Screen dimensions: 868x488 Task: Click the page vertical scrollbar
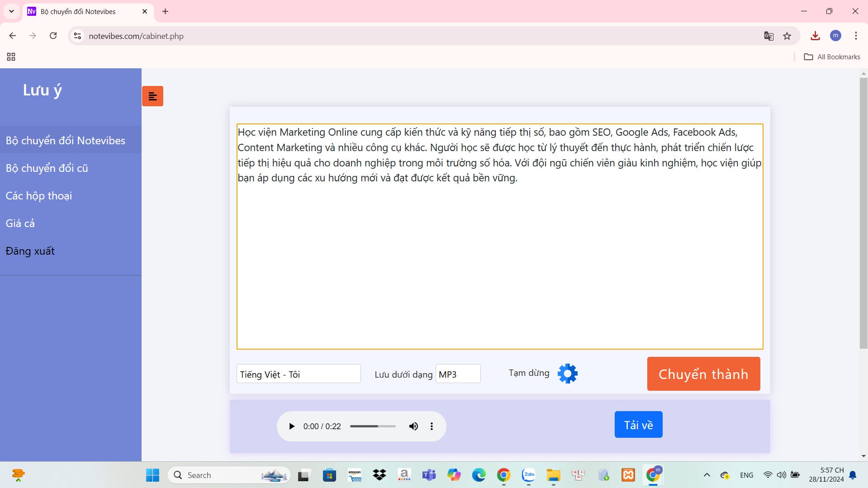(x=863, y=213)
